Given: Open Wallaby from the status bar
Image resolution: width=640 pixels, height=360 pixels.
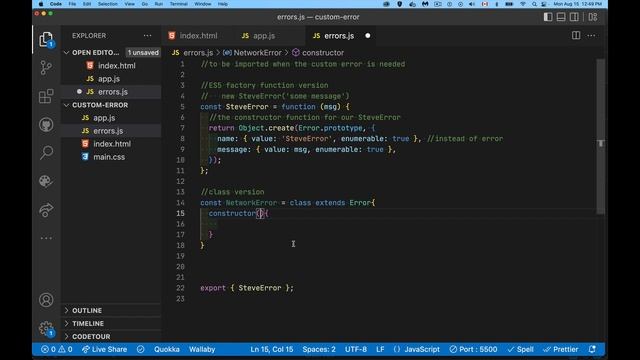Looking at the screenshot, I should pos(202,349).
